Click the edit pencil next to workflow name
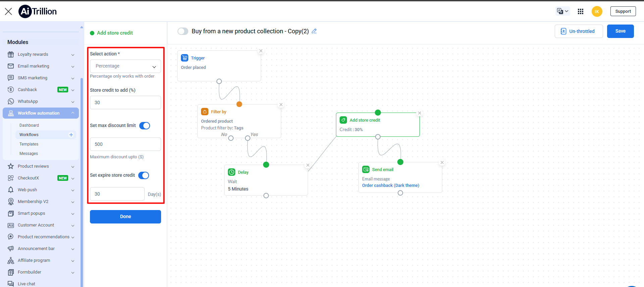Screen dimensions: 644x287 pos(314,31)
